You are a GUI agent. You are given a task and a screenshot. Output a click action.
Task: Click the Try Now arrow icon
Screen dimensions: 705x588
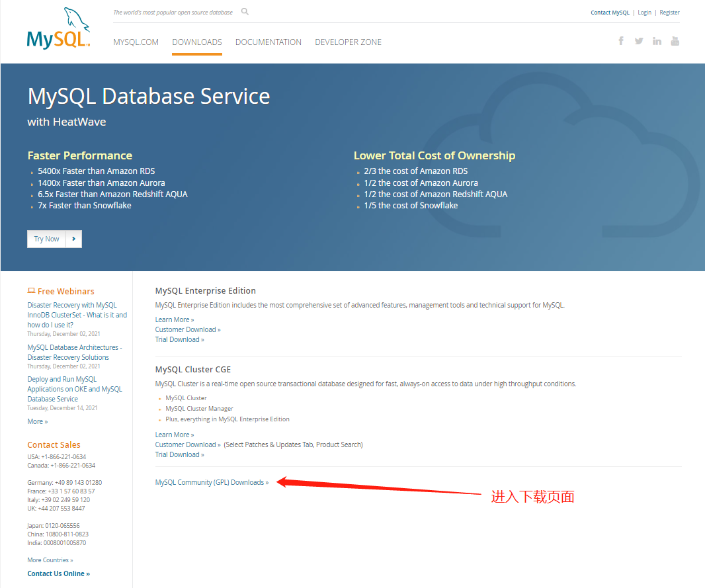[73, 239]
